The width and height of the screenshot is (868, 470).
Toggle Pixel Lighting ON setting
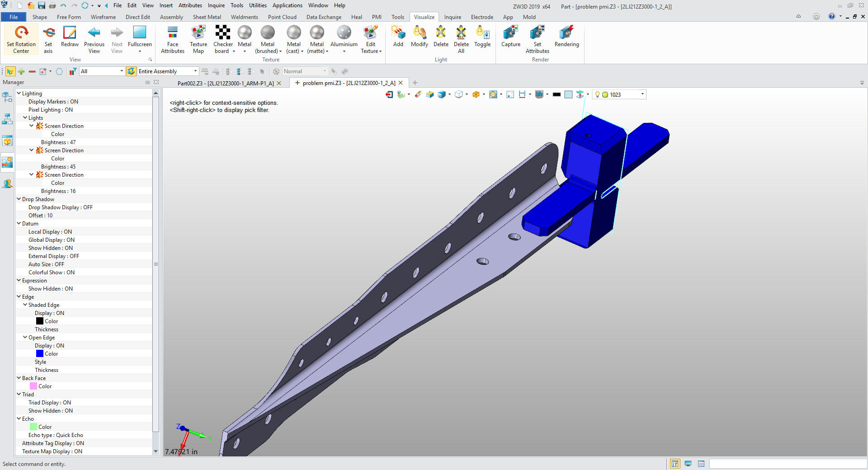pyautogui.click(x=50, y=110)
